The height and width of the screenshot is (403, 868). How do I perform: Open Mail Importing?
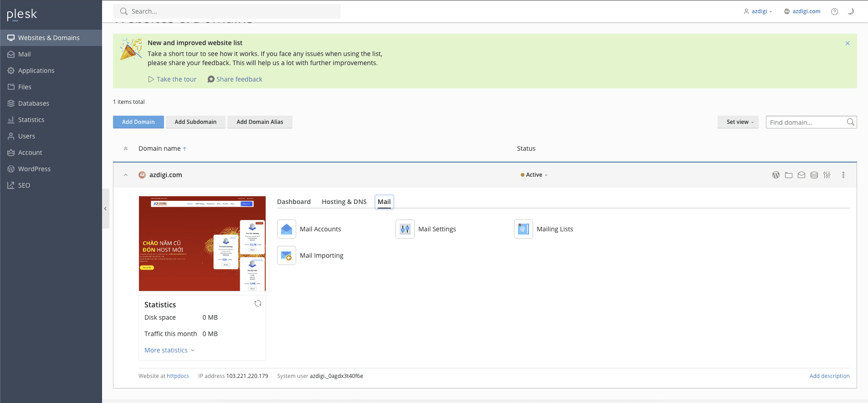[321, 255]
